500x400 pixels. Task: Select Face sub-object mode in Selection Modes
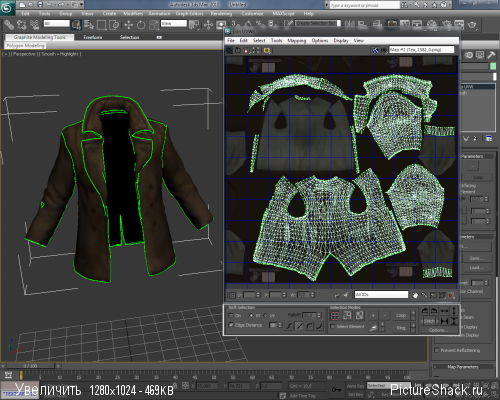[359, 315]
